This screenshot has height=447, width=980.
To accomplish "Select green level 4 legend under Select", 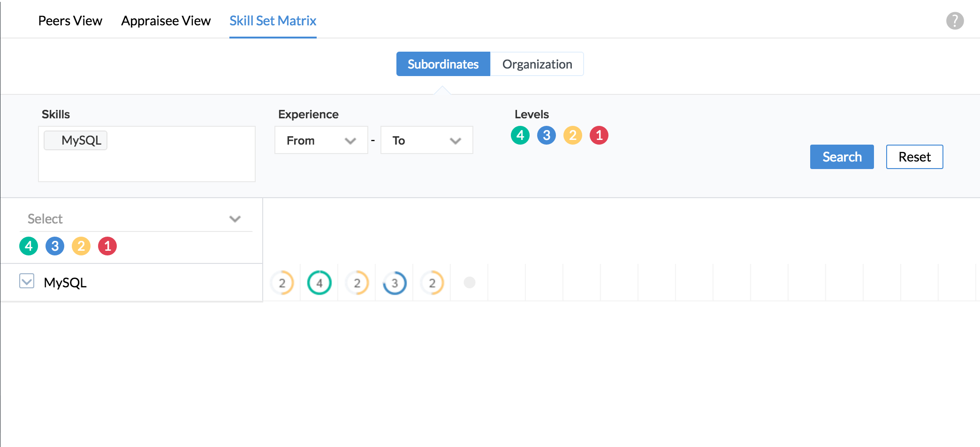I will click(x=29, y=246).
